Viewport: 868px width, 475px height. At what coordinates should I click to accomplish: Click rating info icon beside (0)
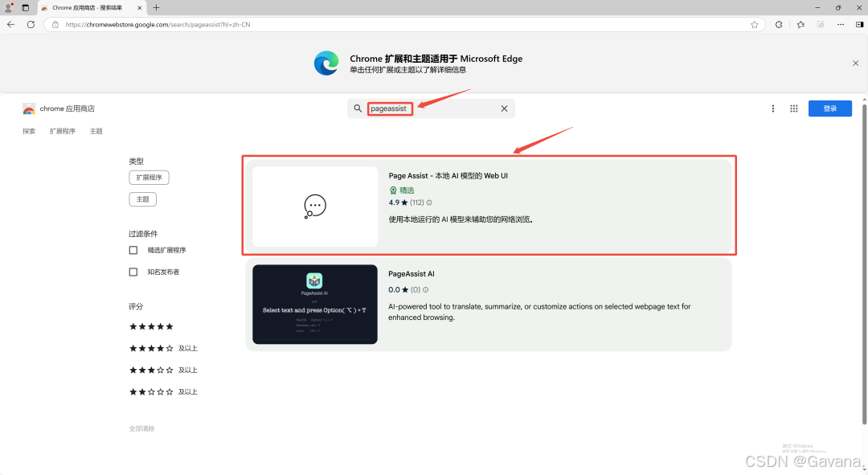coord(425,289)
